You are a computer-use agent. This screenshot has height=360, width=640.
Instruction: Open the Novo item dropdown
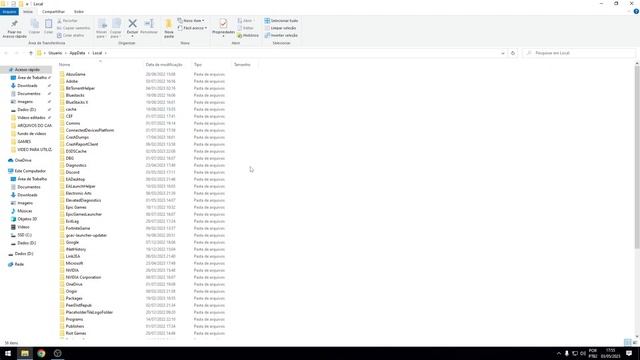[x=191, y=20]
